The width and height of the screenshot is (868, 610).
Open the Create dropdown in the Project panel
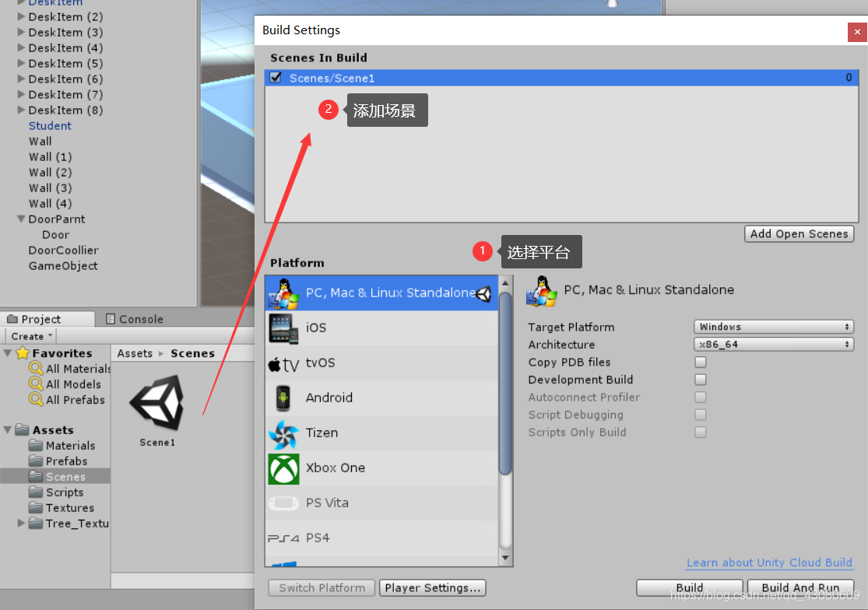[31, 336]
